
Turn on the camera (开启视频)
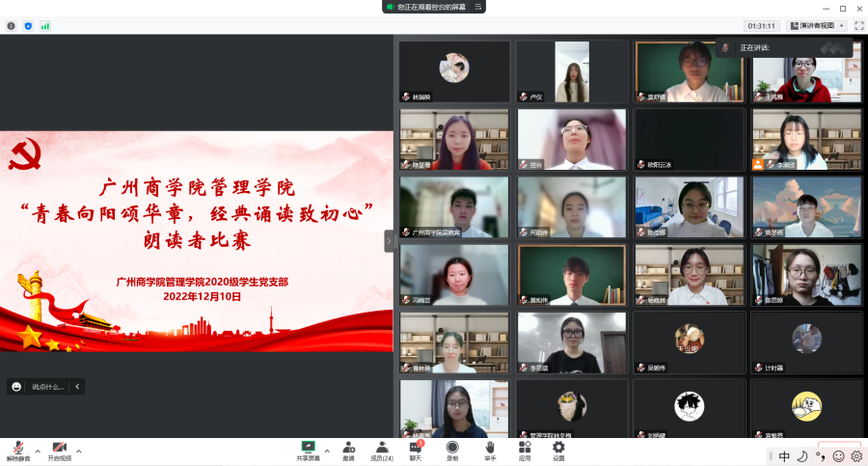pos(59,451)
